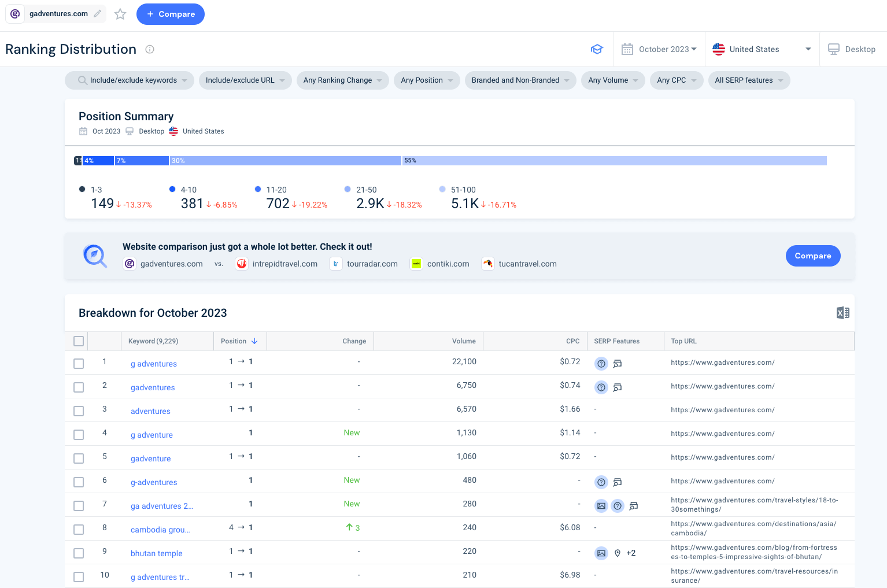
Task: Check the box for bhutan temple row
Action: tap(79, 553)
